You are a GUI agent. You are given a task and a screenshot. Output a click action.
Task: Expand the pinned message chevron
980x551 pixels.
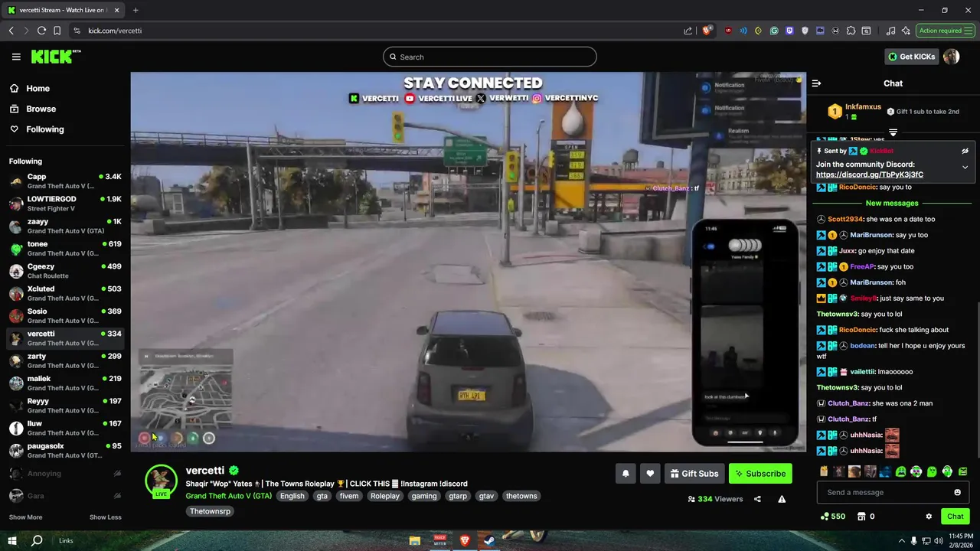point(965,168)
